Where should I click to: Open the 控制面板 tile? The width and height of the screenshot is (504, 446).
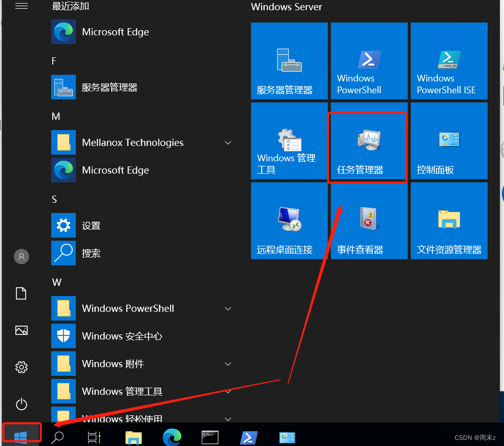click(x=448, y=141)
